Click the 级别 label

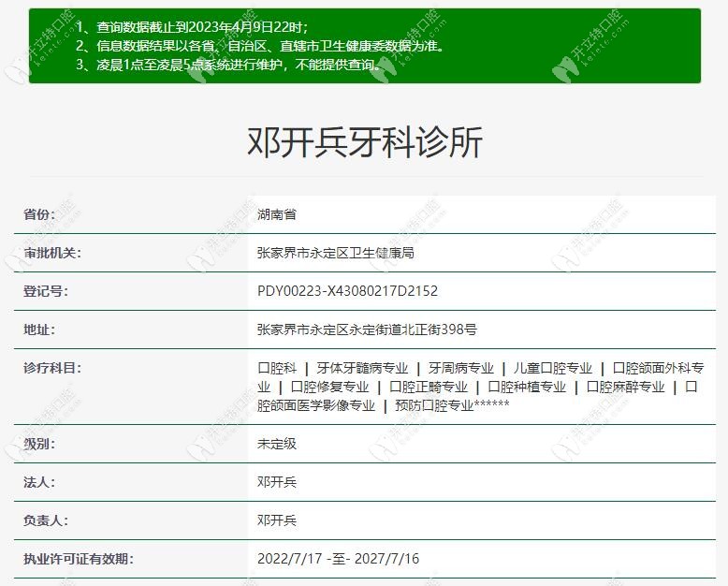click(x=39, y=444)
